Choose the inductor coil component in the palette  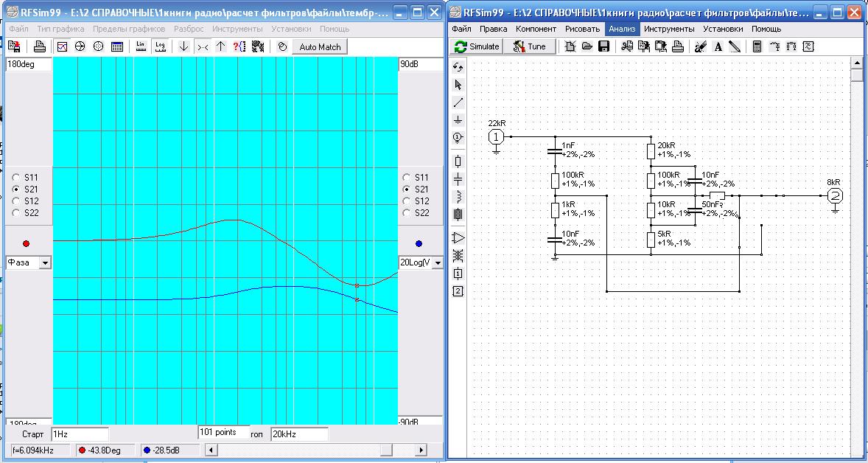(x=458, y=197)
